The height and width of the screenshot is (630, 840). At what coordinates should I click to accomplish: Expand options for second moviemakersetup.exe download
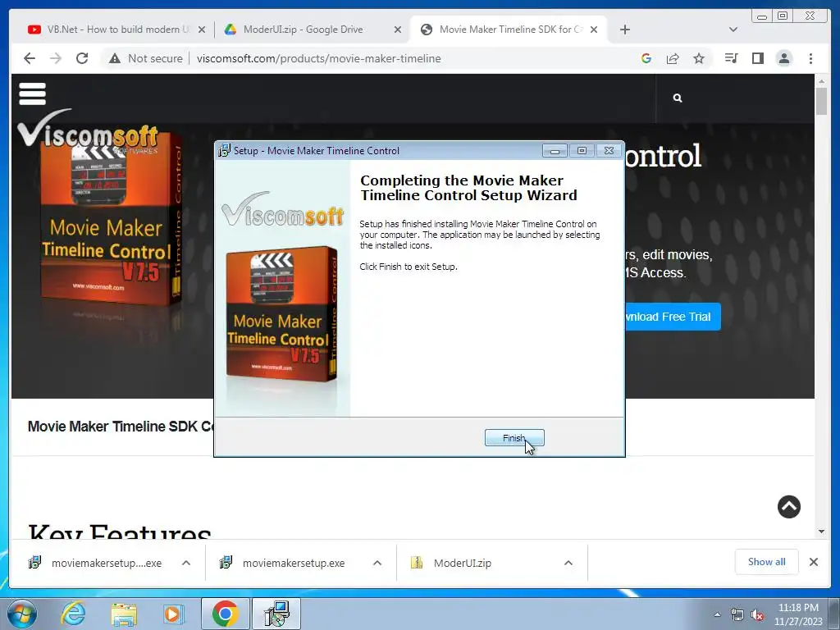click(377, 563)
